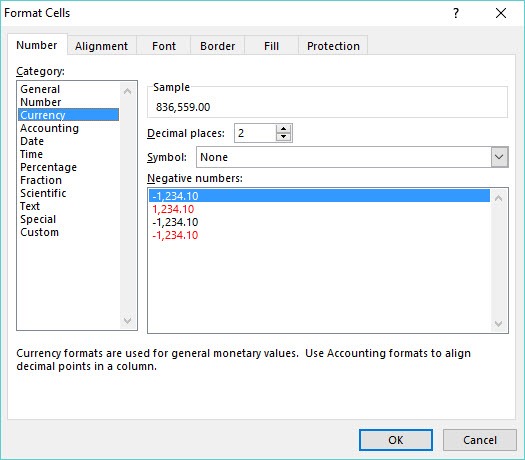The image size is (525, 460).
Task: Go to the Border tab
Action: point(218,46)
